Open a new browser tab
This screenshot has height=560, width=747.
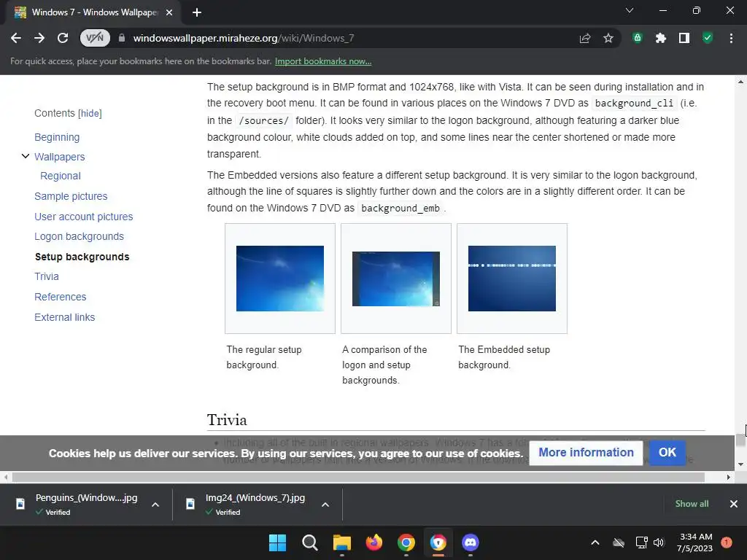[197, 12]
